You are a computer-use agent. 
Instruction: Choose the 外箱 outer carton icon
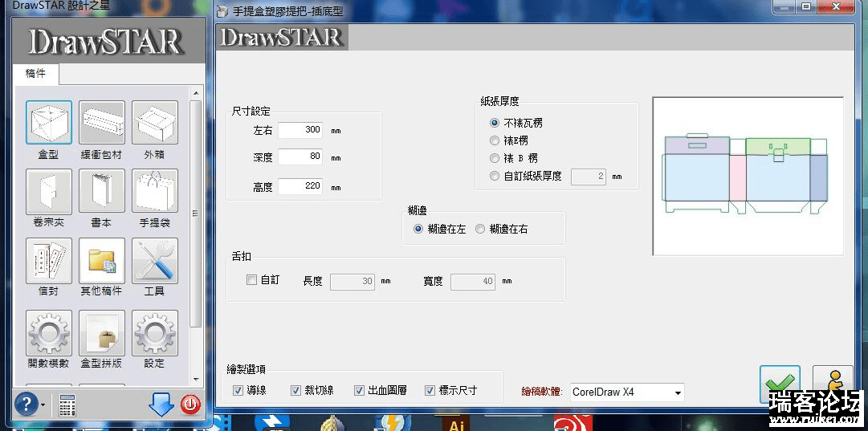(154, 122)
